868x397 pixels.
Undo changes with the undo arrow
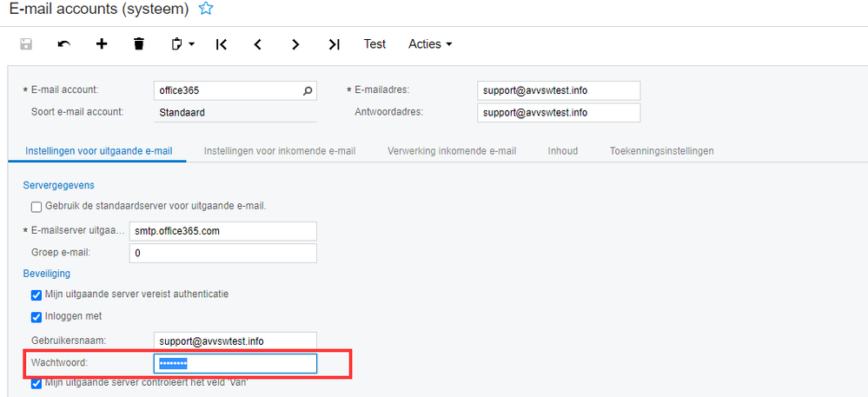click(63, 44)
